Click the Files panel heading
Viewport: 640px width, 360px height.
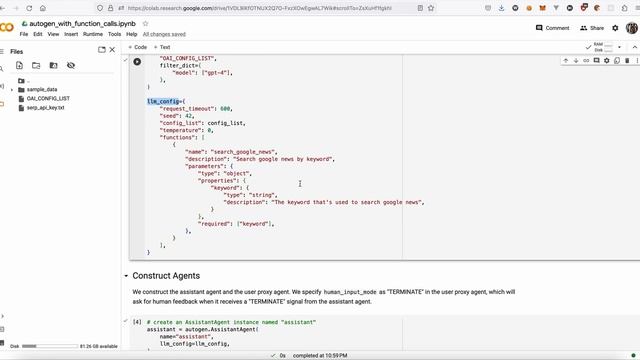tap(16, 51)
